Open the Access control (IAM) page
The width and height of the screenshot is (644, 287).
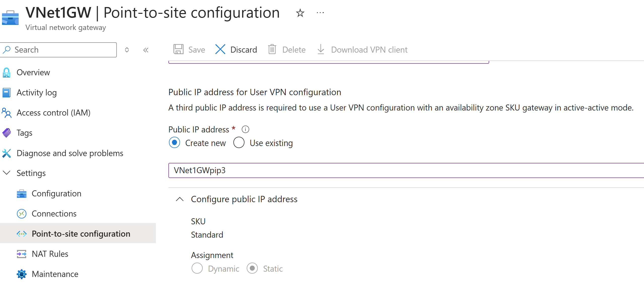[53, 113]
